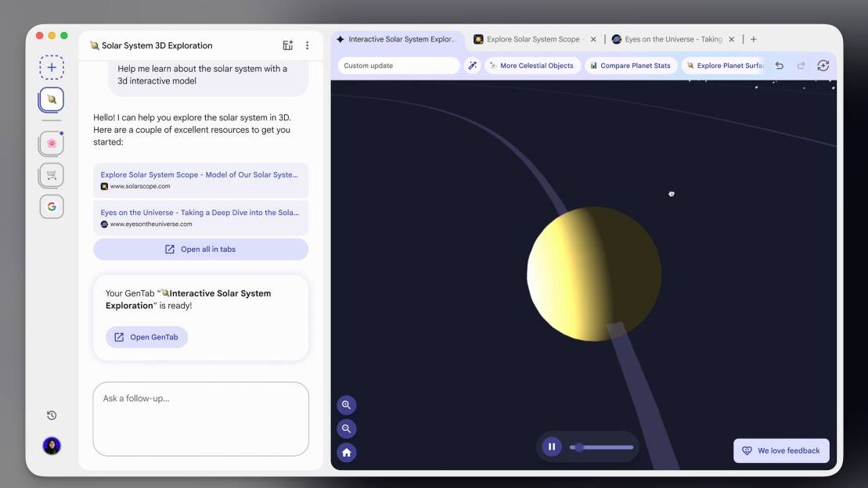This screenshot has width=868, height=488.
Task: Open the history icon in sidebar
Action: point(52,415)
